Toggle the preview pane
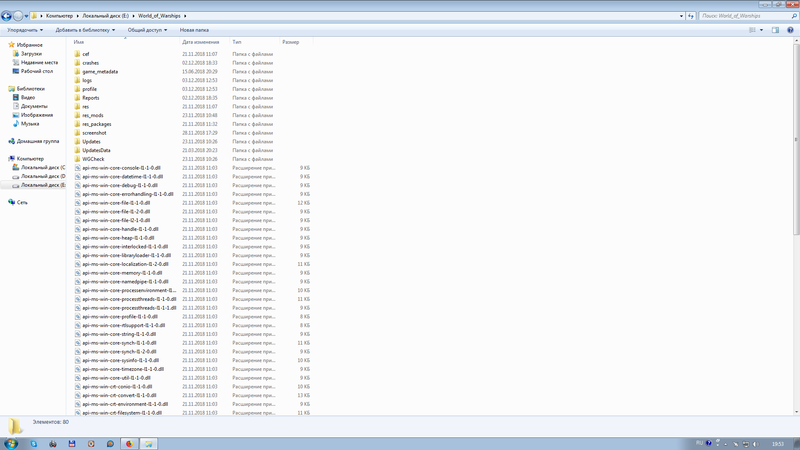The height and width of the screenshot is (450, 800). [x=776, y=30]
